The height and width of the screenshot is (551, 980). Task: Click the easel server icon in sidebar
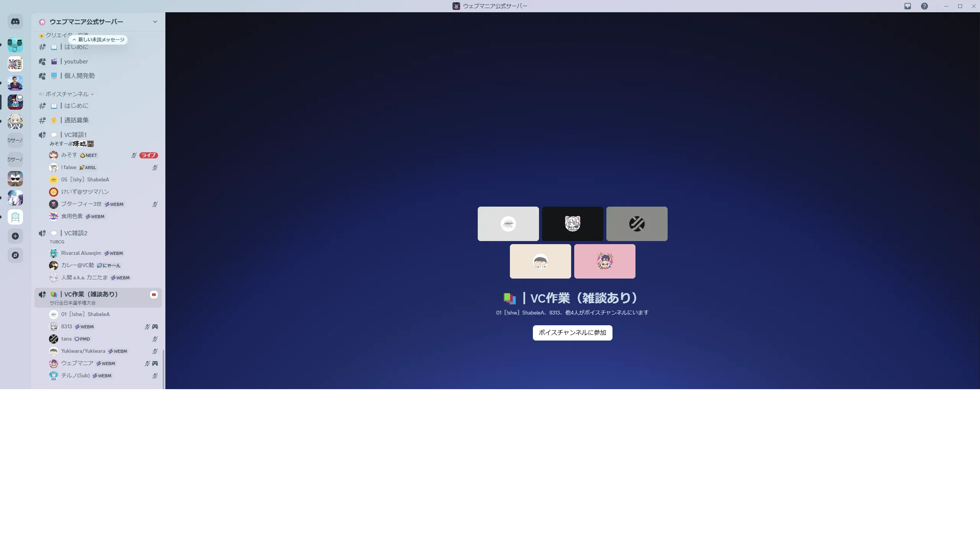(15, 217)
